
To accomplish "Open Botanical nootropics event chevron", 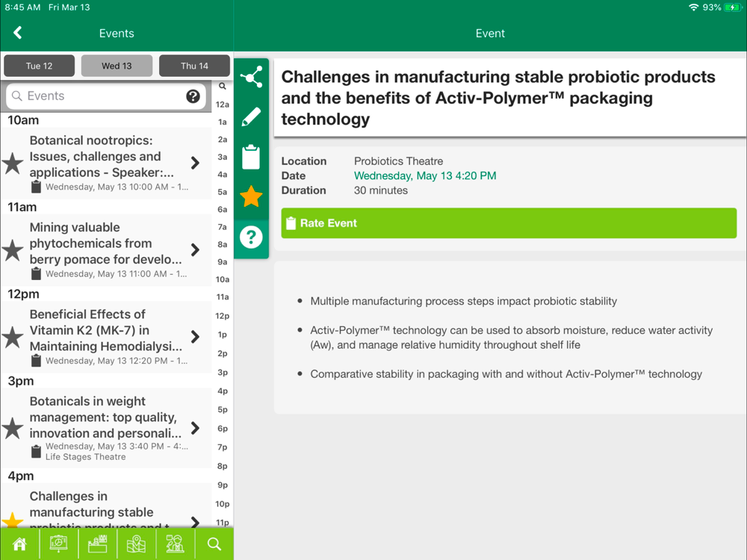I will 195,163.
